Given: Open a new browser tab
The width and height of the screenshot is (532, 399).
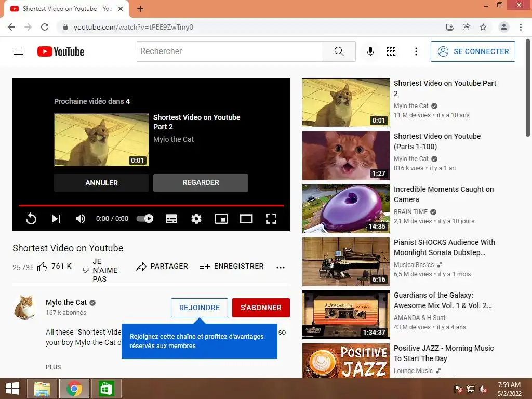Looking at the screenshot, I should click(140, 9).
